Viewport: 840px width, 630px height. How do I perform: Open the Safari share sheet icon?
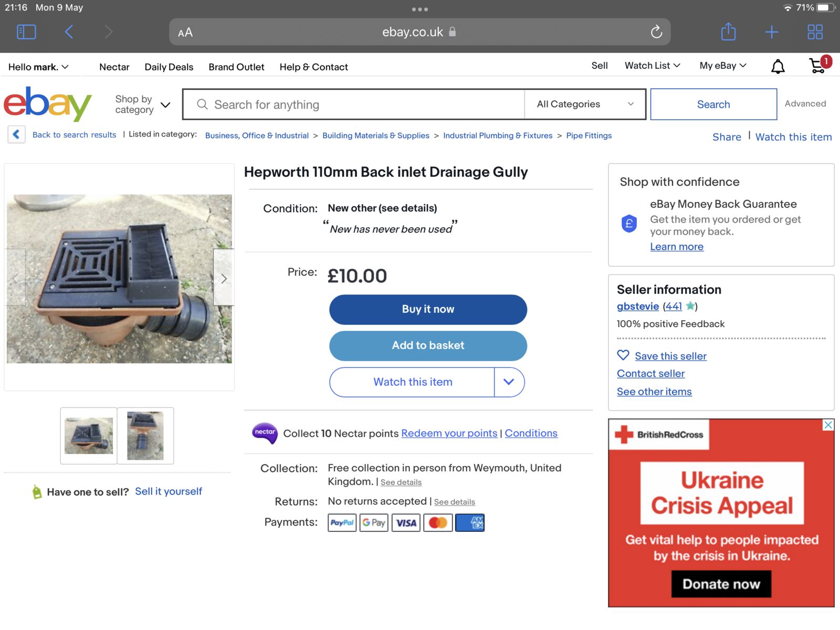pyautogui.click(x=728, y=32)
